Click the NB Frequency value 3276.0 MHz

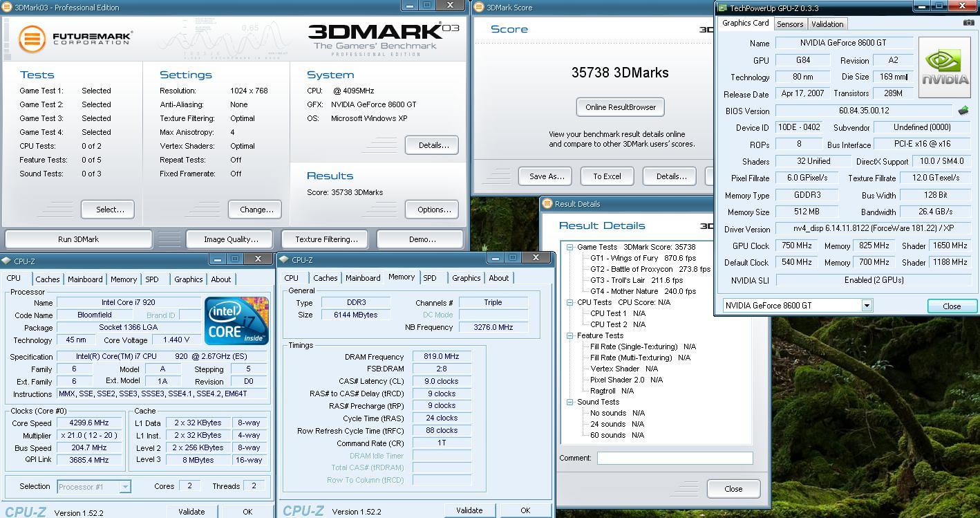pyautogui.click(x=493, y=327)
